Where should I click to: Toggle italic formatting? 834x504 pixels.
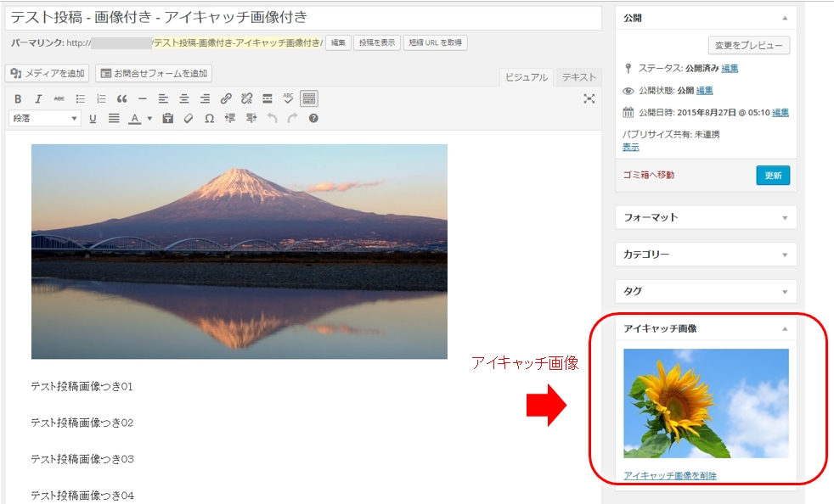tap(38, 99)
